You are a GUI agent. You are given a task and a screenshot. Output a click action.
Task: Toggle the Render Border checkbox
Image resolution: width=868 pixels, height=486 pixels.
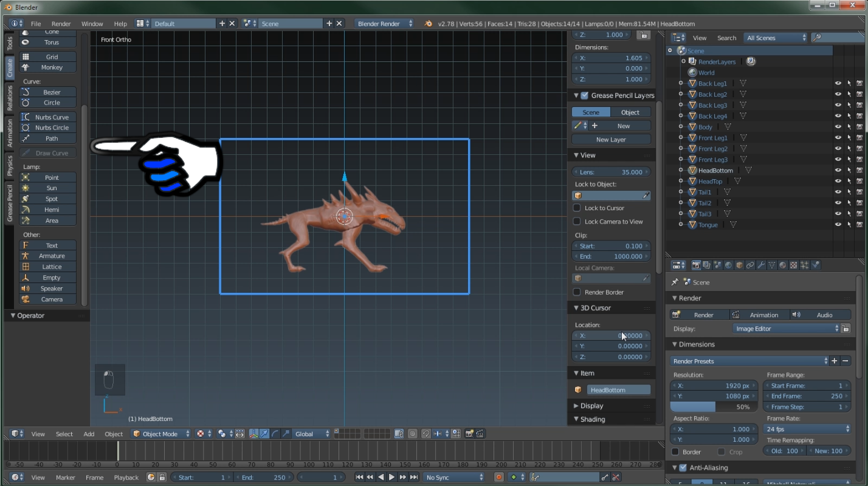(577, 292)
